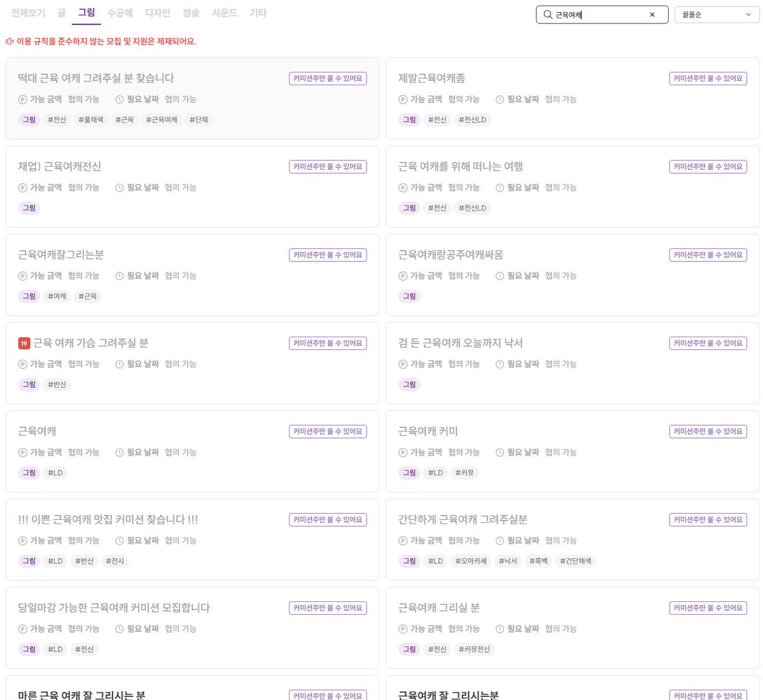This screenshot has width=763, height=700.
Task: Click the #오마카세 tag
Action: point(470,561)
